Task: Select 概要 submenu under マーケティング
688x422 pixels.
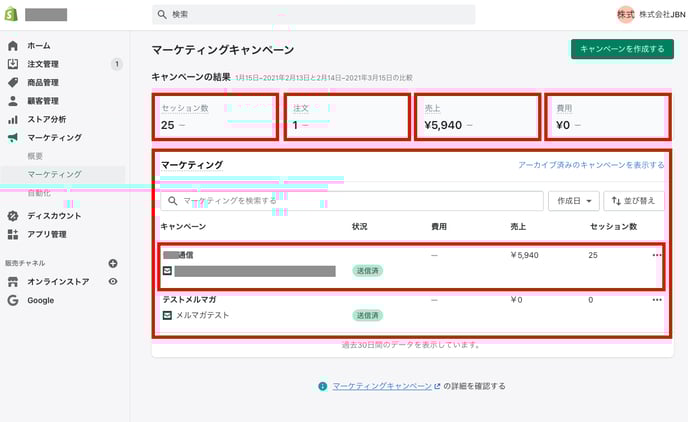Action: pyautogui.click(x=35, y=156)
